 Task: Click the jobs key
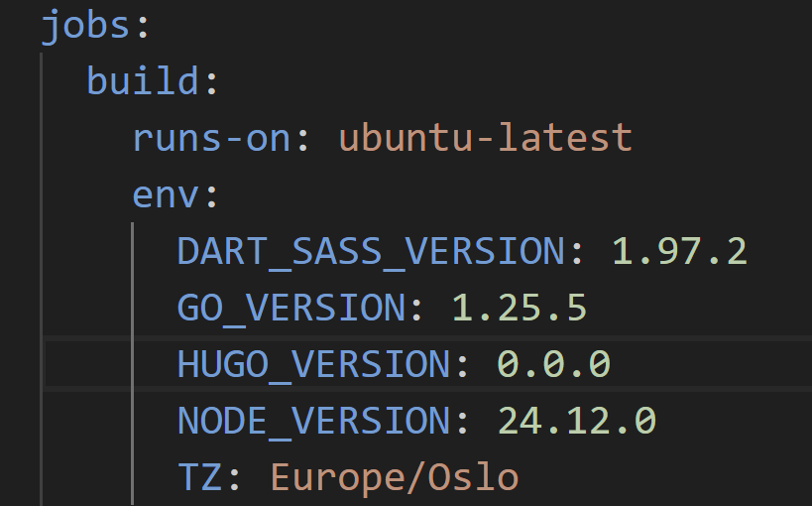[x=85, y=25]
